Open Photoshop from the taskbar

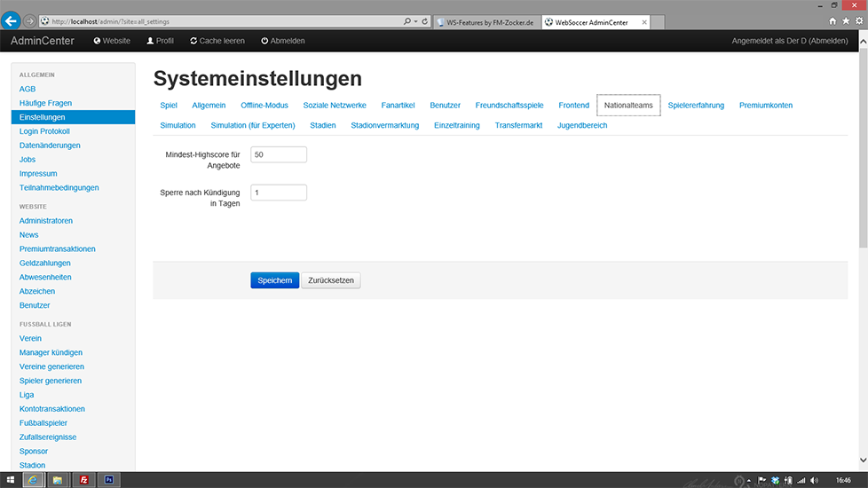107,480
